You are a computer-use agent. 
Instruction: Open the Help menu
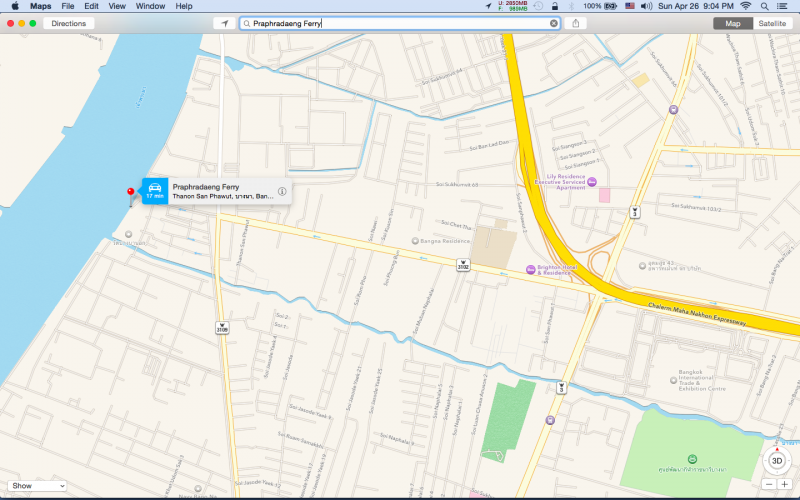tap(184, 6)
